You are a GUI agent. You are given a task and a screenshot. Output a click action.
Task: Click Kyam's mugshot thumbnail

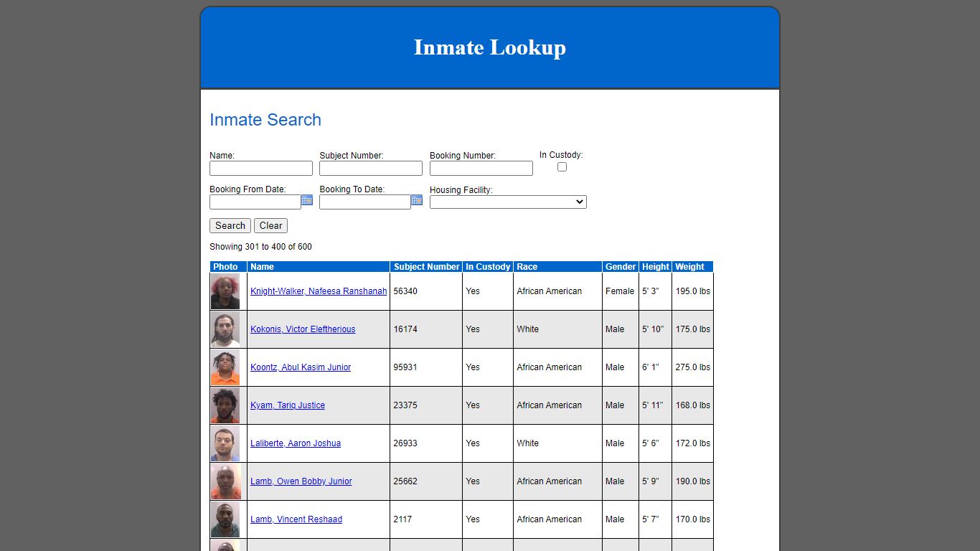(225, 405)
